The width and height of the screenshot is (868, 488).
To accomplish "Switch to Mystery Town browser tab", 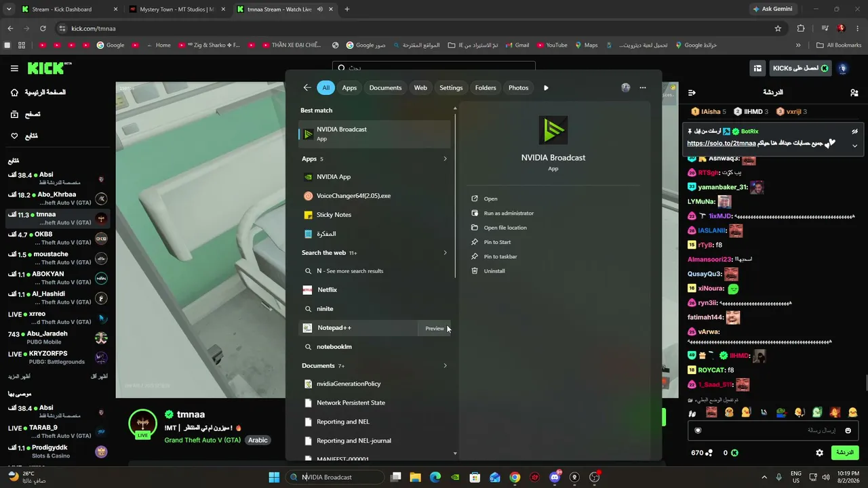I will [x=177, y=9].
